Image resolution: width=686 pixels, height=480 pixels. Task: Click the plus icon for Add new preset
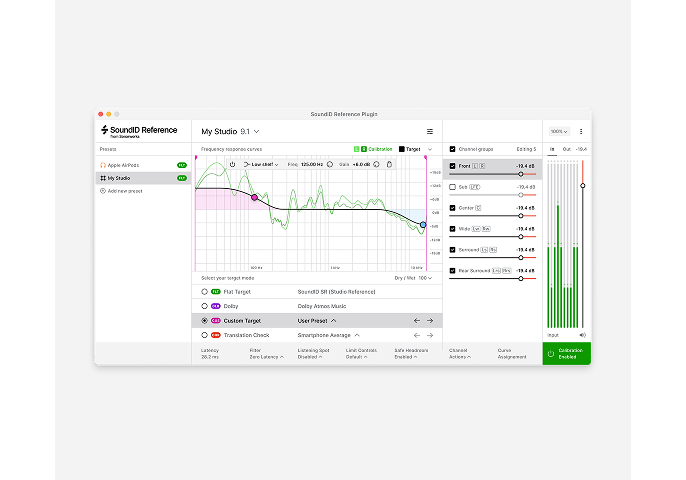[x=103, y=191]
